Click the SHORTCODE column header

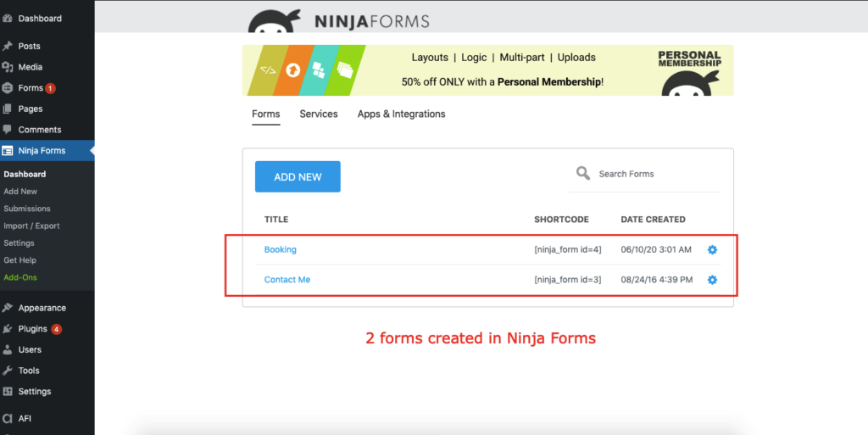561,220
